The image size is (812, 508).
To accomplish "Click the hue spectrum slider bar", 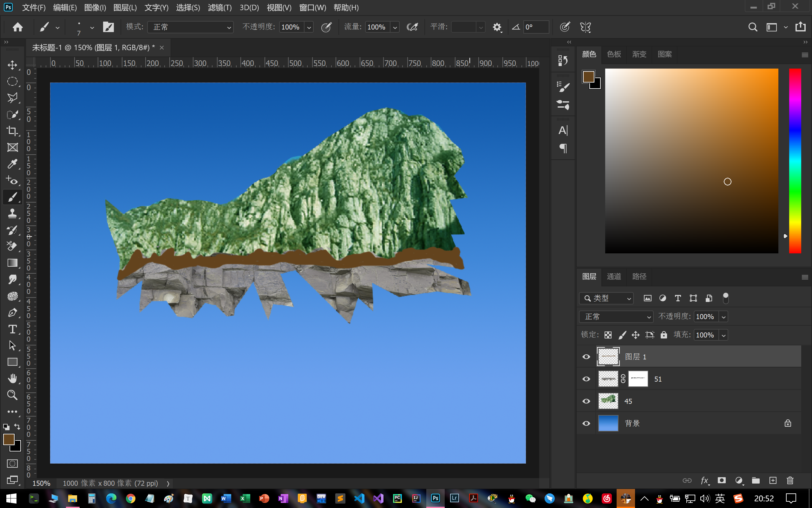I will 795,161.
